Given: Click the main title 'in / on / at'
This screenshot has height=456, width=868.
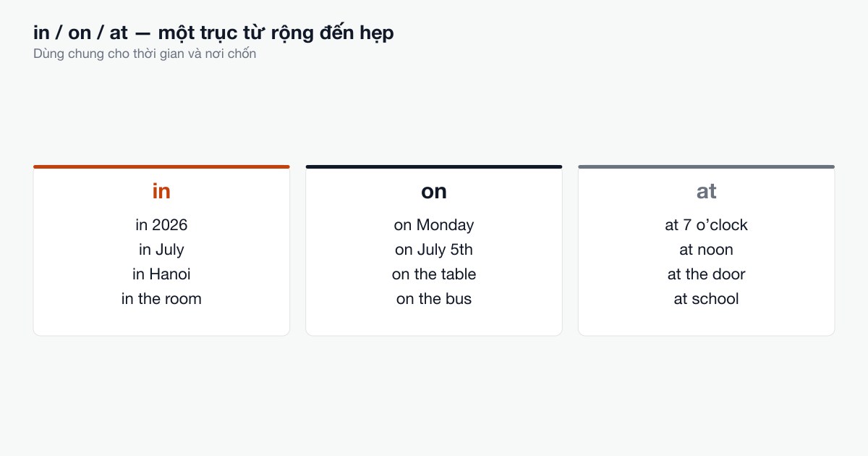Looking at the screenshot, I should click(x=80, y=33).
